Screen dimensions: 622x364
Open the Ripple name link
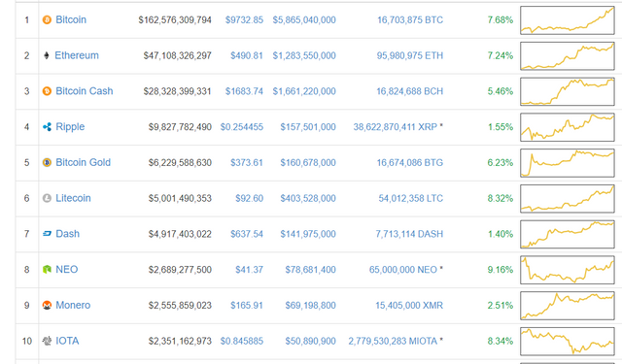(70, 127)
